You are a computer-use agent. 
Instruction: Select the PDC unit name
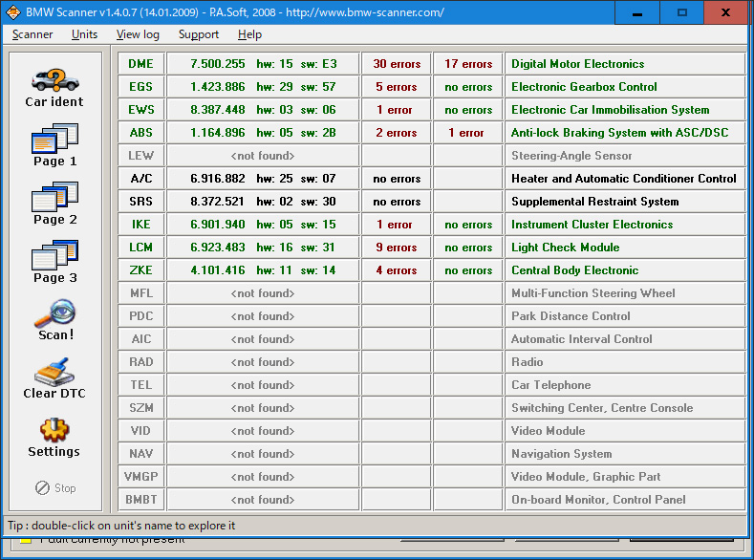141,316
